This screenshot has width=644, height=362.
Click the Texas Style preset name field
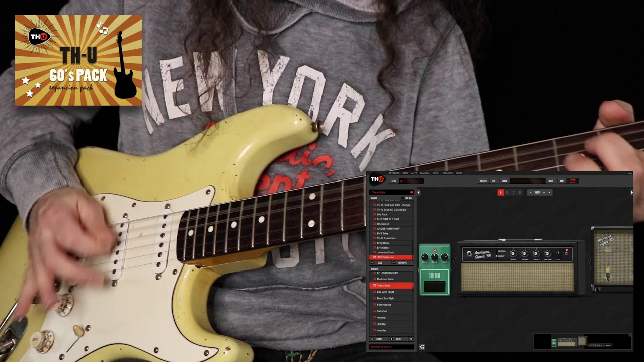pyautogui.click(x=391, y=192)
